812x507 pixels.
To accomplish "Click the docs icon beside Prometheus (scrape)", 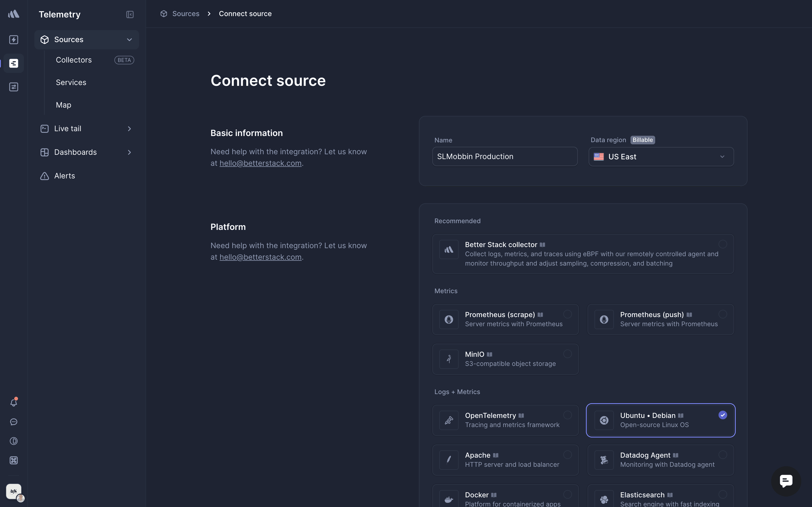I will tap(540, 314).
